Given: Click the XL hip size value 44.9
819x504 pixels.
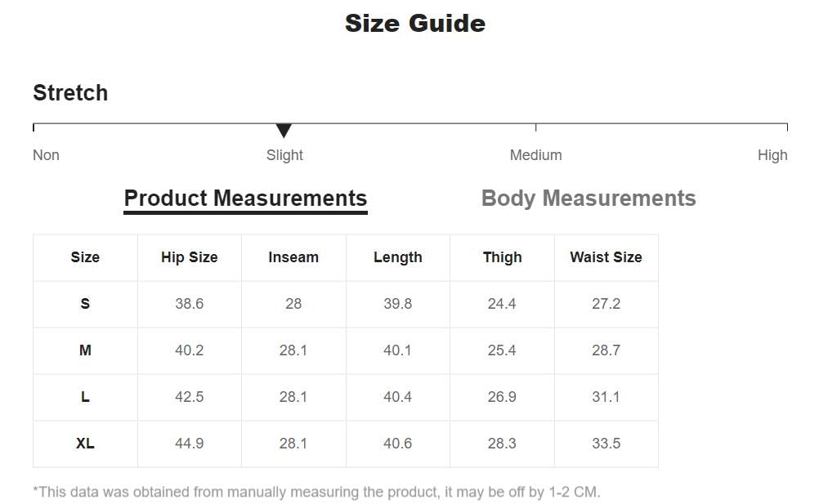Looking at the screenshot, I should coord(189,444).
